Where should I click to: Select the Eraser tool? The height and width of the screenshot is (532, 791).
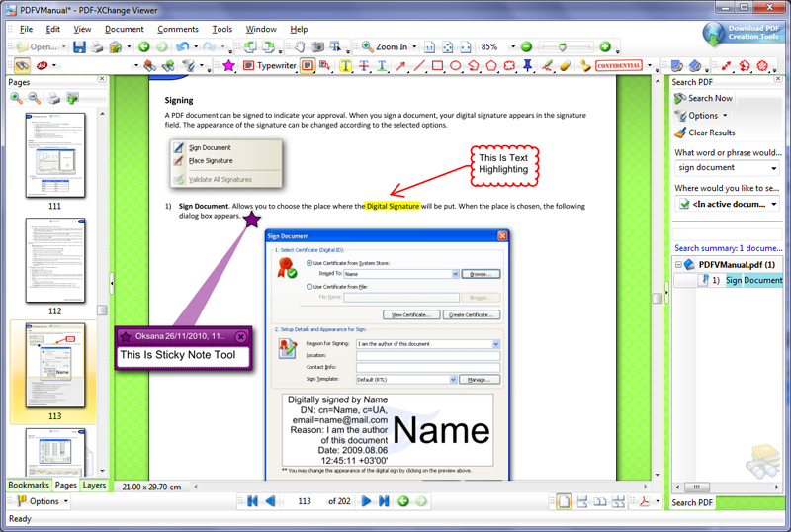tap(565, 66)
